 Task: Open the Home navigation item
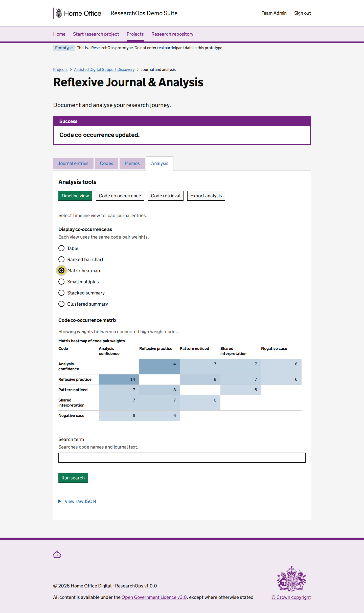(x=59, y=34)
